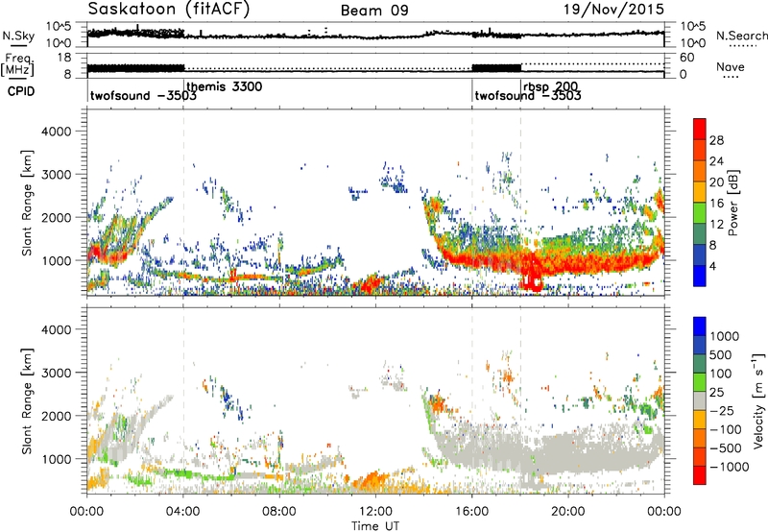Click the '-1000' tick on Velocity colorbar
This screenshot has width=768, height=532.
(729, 467)
